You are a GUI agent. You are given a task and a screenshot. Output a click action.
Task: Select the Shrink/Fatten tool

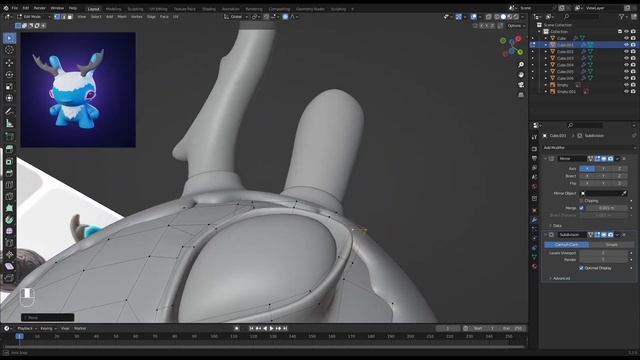click(x=9, y=254)
